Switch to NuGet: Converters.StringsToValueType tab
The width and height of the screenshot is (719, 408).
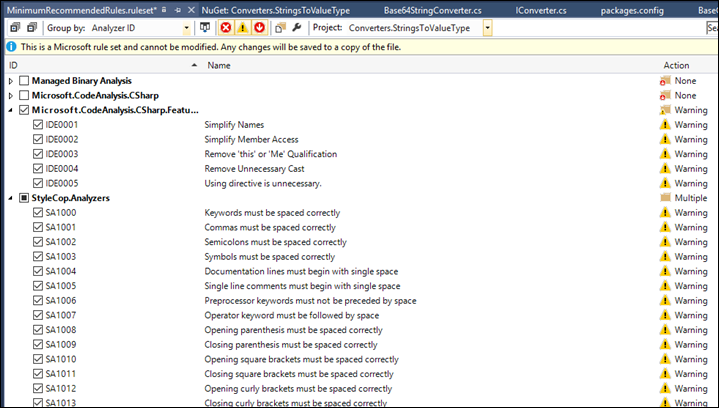click(x=276, y=10)
